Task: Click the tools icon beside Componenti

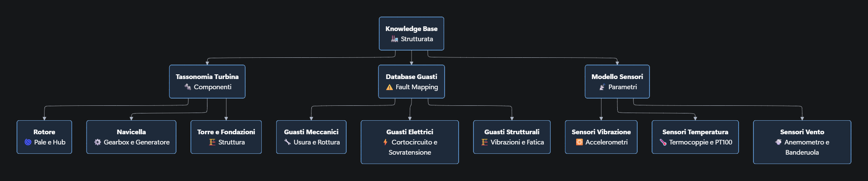Action: coord(188,87)
